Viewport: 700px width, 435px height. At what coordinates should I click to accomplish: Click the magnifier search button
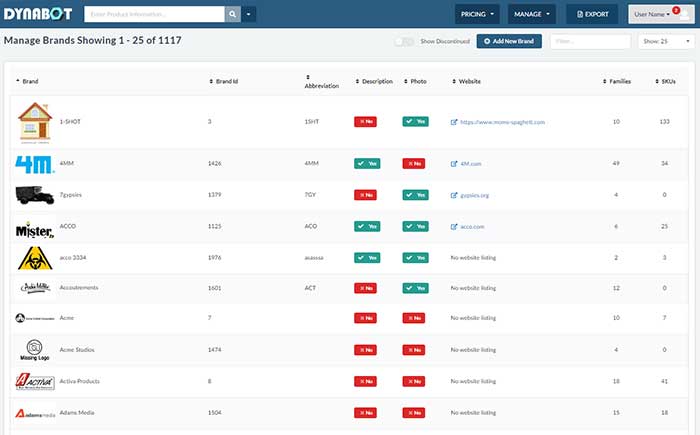tap(233, 14)
